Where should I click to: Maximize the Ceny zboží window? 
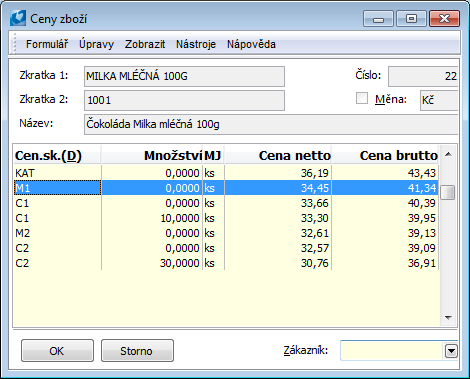(411, 18)
